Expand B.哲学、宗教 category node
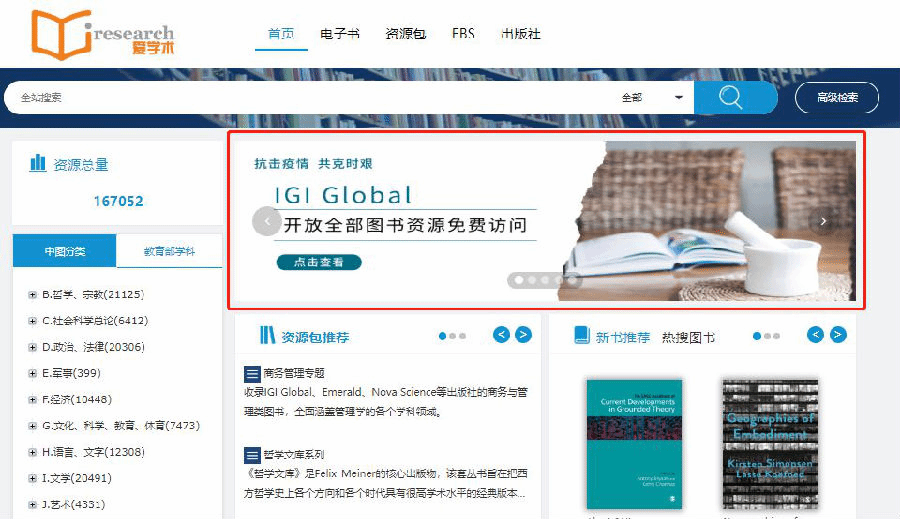This screenshot has height=519, width=900. click(33, 295)
